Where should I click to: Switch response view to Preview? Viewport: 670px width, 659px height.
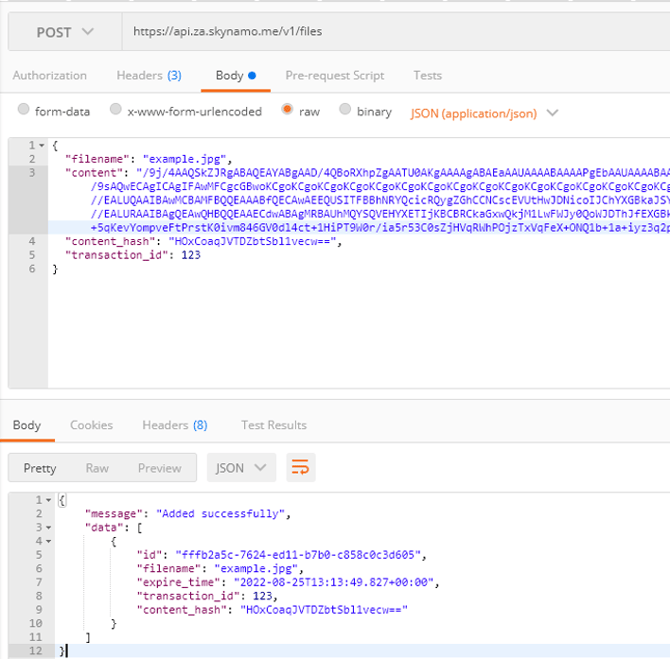click(x=160, y=468)
